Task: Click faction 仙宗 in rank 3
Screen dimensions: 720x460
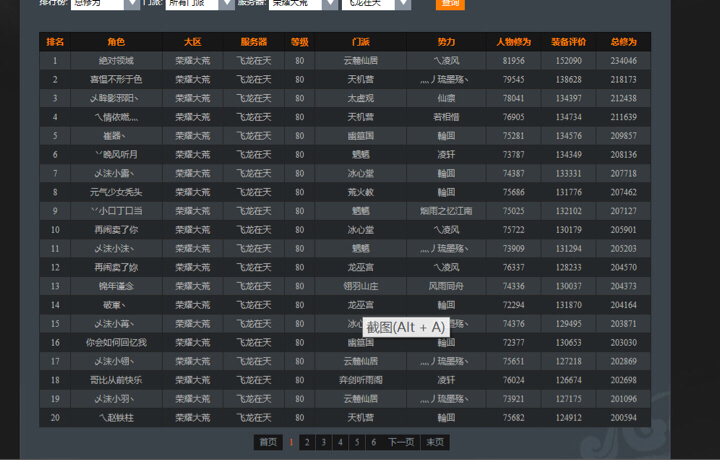Action: point(446,98)
